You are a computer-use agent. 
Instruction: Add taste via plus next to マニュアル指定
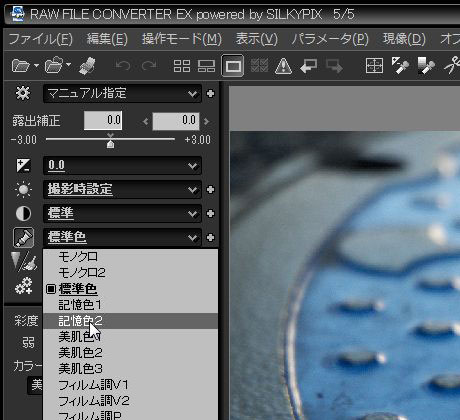coord(210,94)
